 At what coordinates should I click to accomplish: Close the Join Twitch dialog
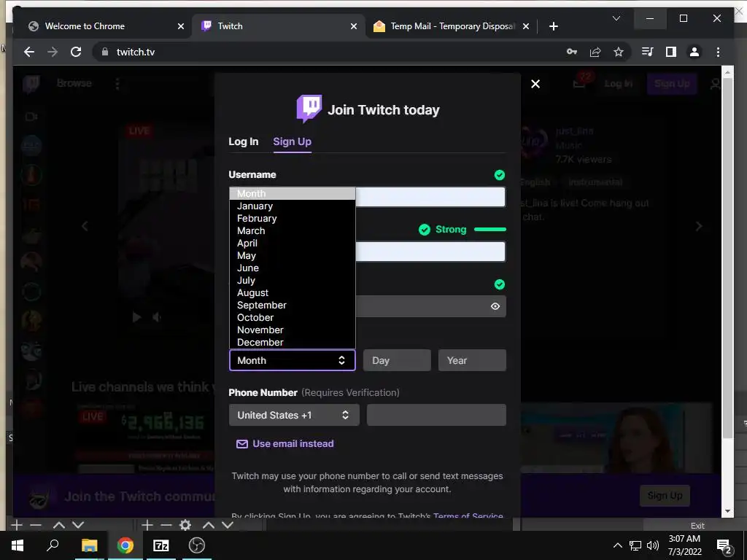click(x=535, y=85)
